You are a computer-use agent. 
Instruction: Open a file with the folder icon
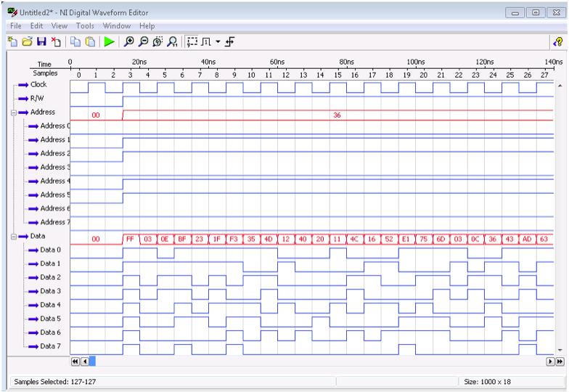[26, 43]
